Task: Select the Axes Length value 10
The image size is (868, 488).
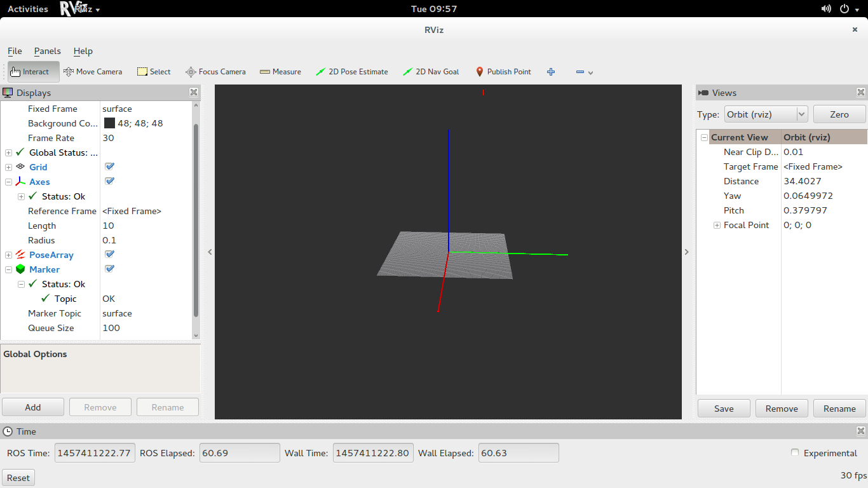Action: tap(108, 226)
